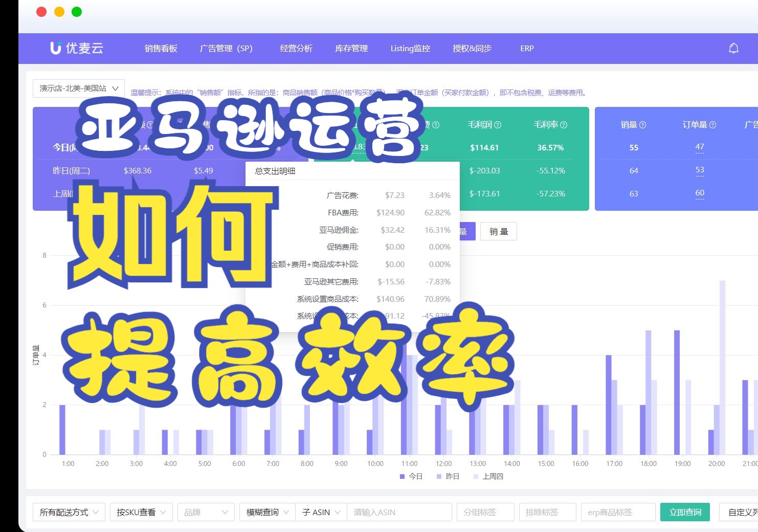The height and width of the screenshot is (532, 758).
Task: Click last week's order count 60
Action: pos(700,192)
